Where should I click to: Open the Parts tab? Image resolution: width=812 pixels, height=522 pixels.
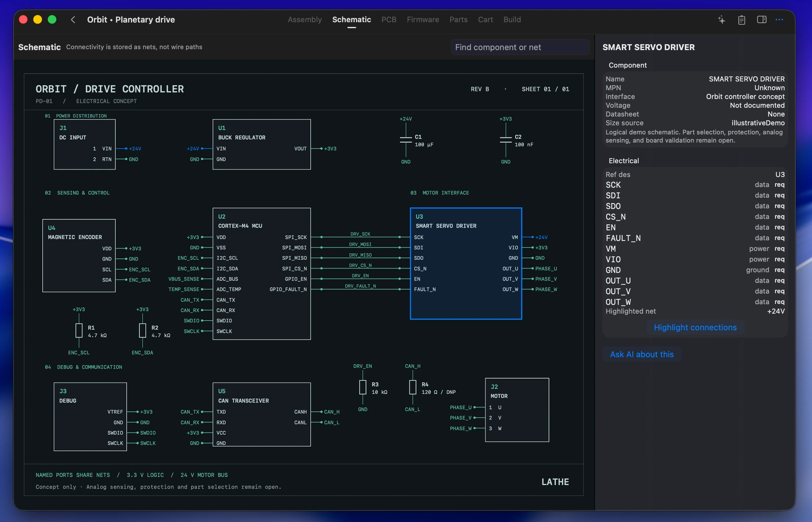[458, 20]
